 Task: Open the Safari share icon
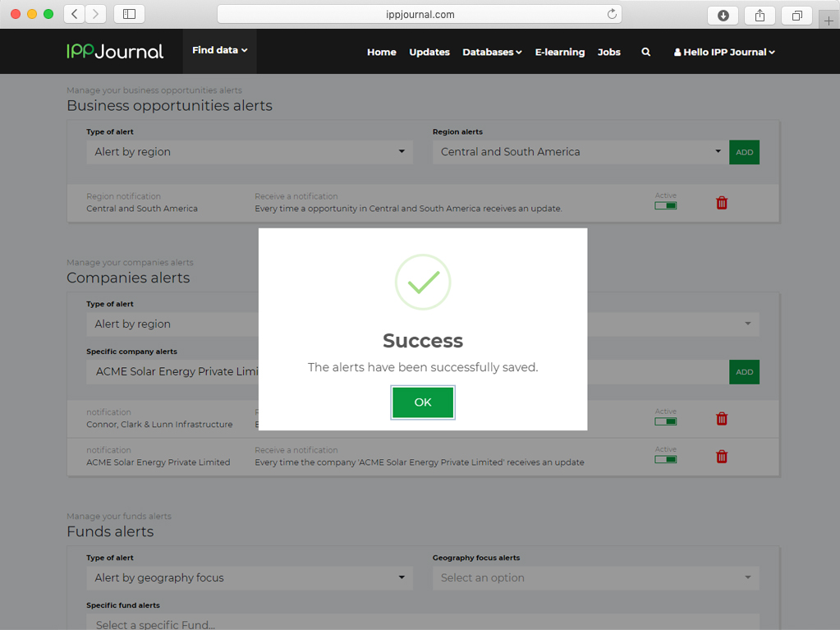tap(760, 15)
